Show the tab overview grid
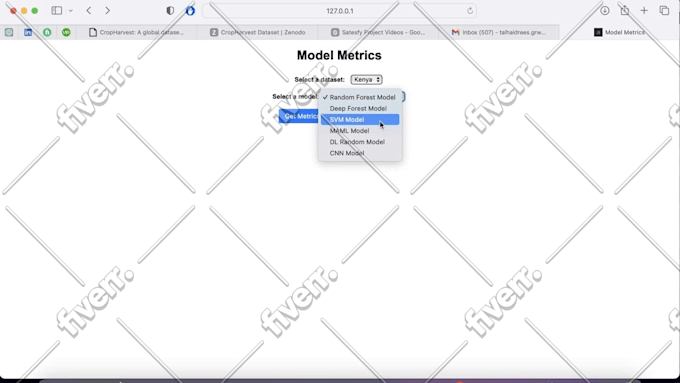680x383 pixels. pyautogui.click(x=664, y=10)
